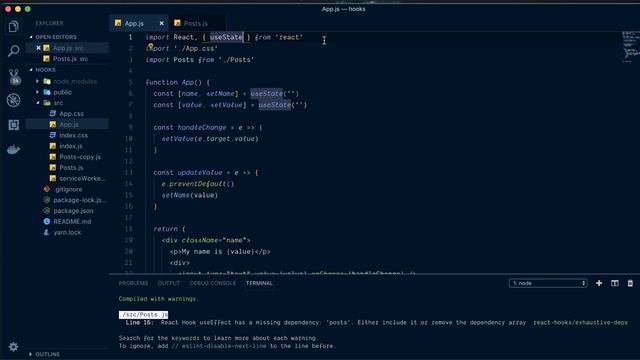Open README.md in file tree
The image size is (640, 360).
[72, 221]
